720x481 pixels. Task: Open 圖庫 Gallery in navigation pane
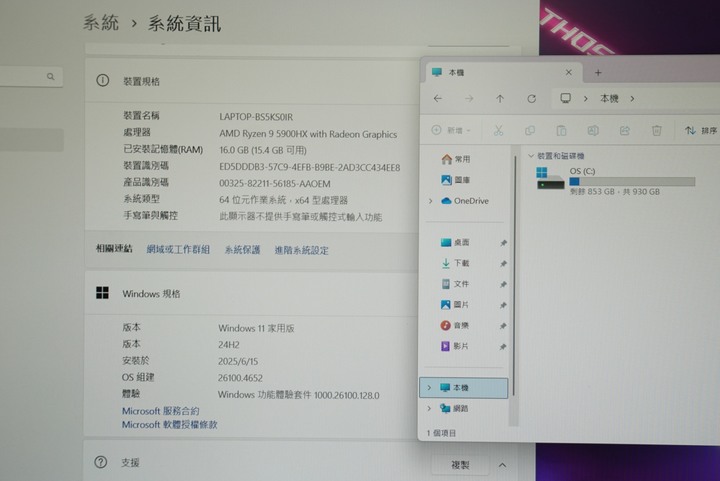(x=456, y=180)
